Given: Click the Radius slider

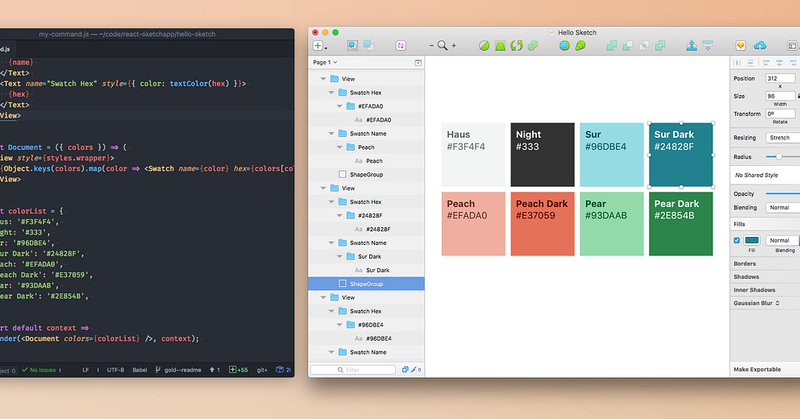Looking at the screenshot, I should pos(782,157).
